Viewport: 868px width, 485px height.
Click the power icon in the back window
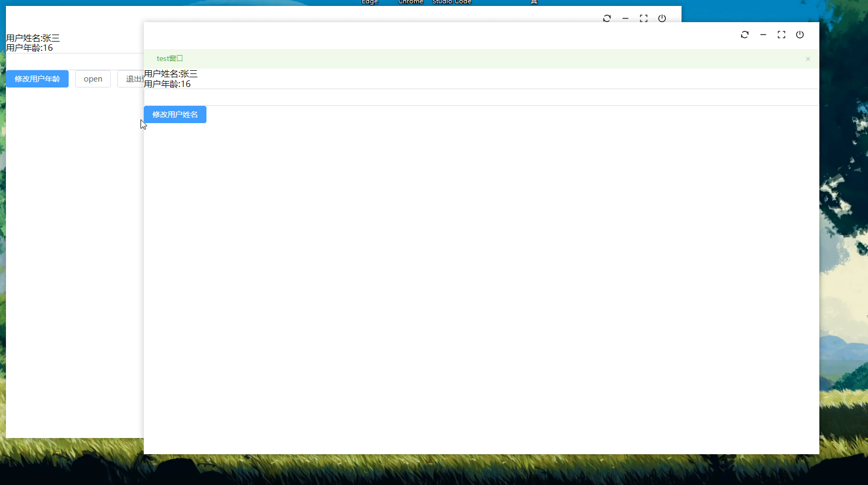tap(662, 18)
